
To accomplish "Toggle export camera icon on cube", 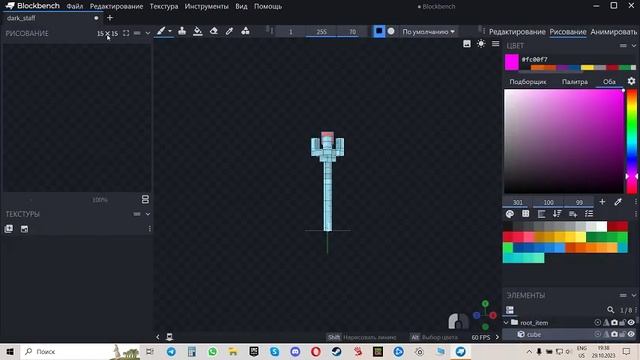I will pos(614,334).
